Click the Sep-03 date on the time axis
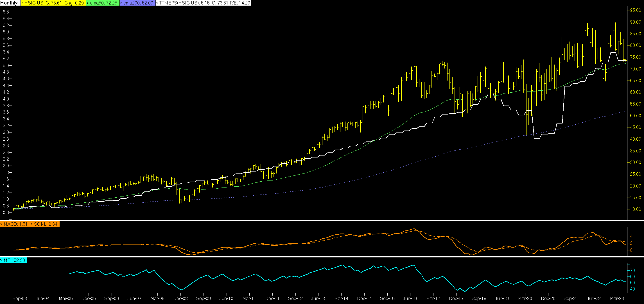The image size is (644, 304). [x=20, y=298]
